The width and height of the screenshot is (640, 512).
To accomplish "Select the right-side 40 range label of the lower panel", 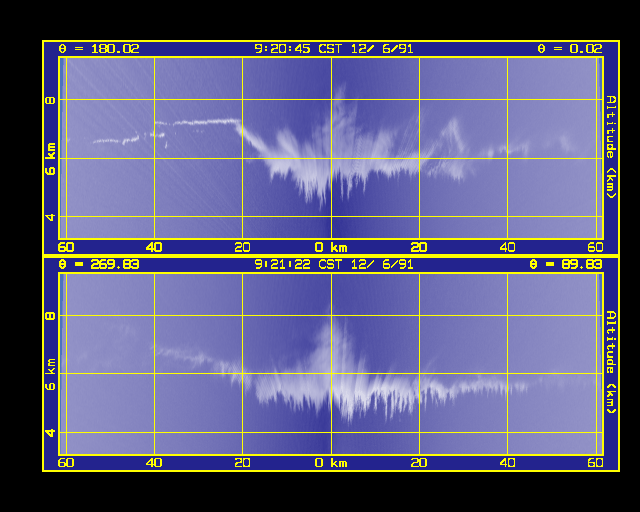I will pyautogui.click(x=507, y=463).
